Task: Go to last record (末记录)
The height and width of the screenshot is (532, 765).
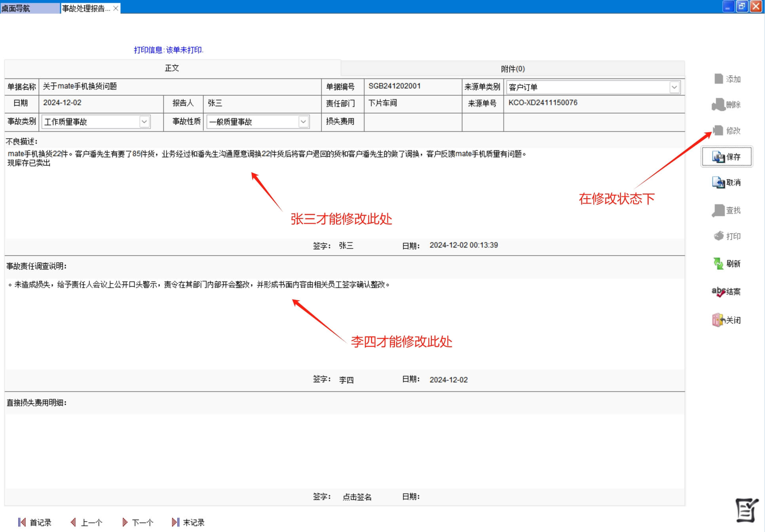Action: pyautogui.click(x=188, y=522)
